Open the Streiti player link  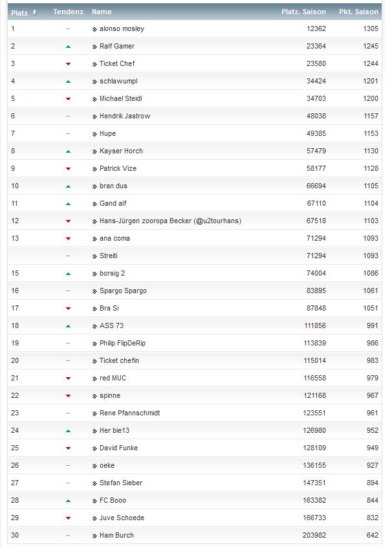click(110, 256)
